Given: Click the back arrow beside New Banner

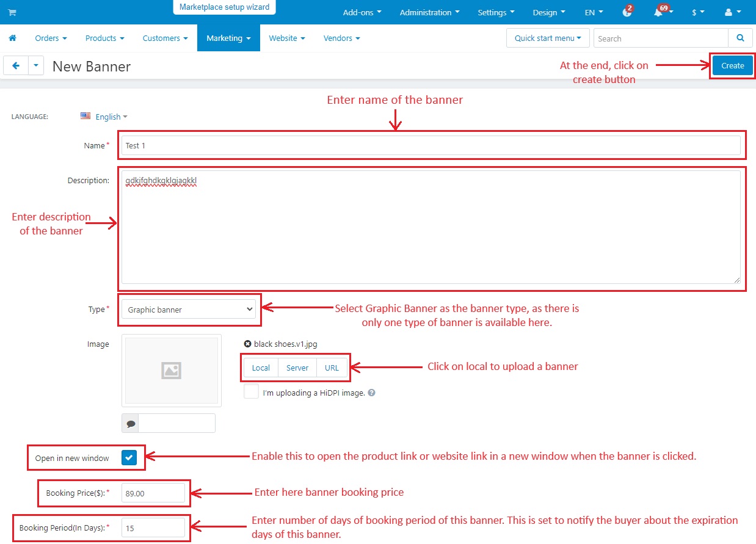Looking at the screenshot, I should pyautogui.click(x=16, y=66).
